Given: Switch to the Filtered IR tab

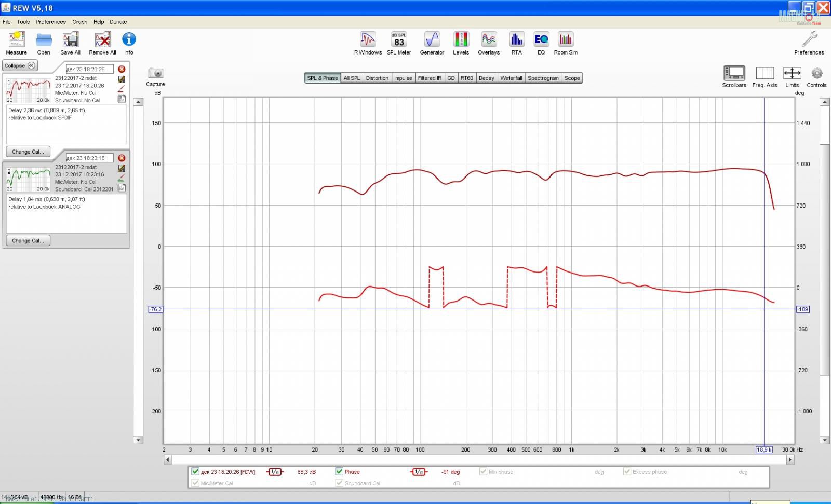Looking at the screenshot, I should (430, 78).
